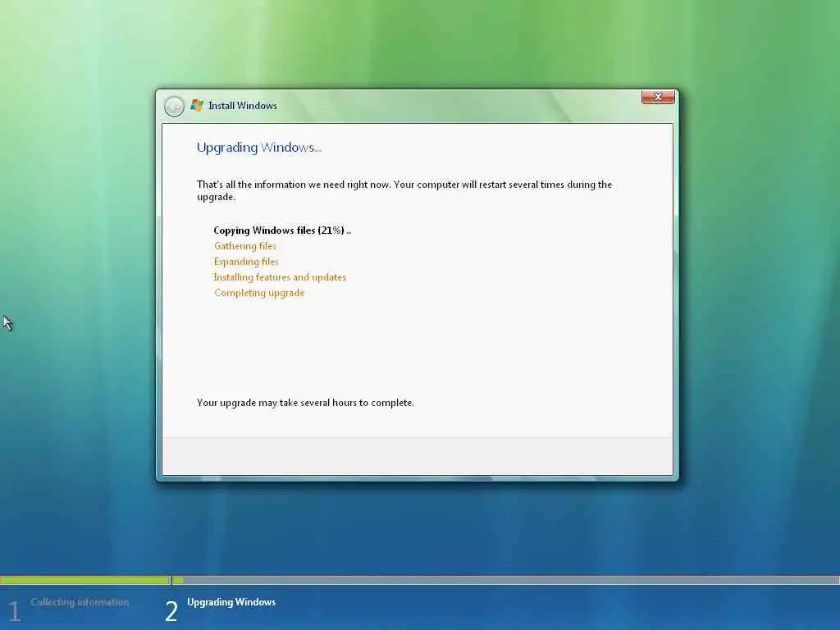This screenshot has height=630, width=840.
Task: Click the Windows flag logo in title bar
Action: click(x=197, y=106)
